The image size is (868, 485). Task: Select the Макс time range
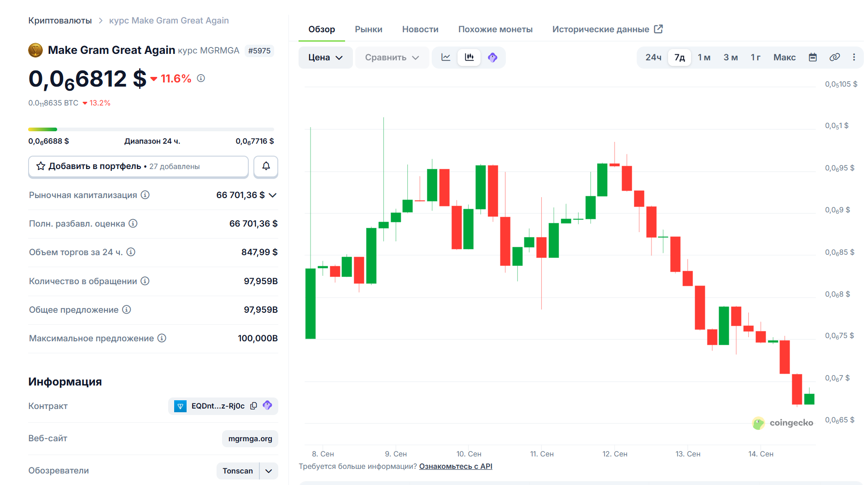785,58
